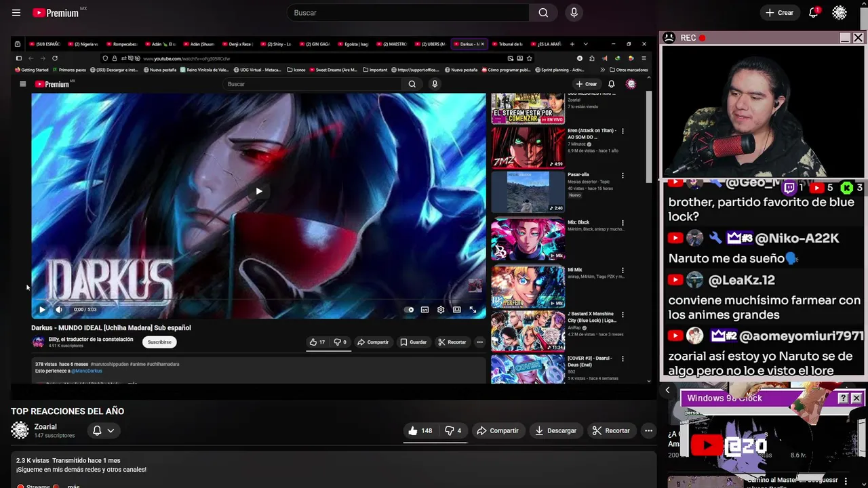The image size is (868, 488).
Task: Open inner YouTube hamburger guide menu
Action: pyautogui.click(x=22, y=84)
